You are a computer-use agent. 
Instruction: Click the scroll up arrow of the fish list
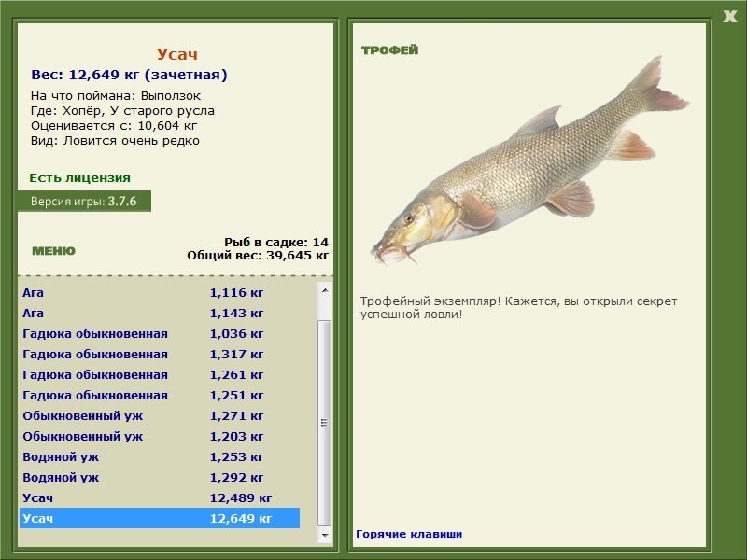(324, 290)
